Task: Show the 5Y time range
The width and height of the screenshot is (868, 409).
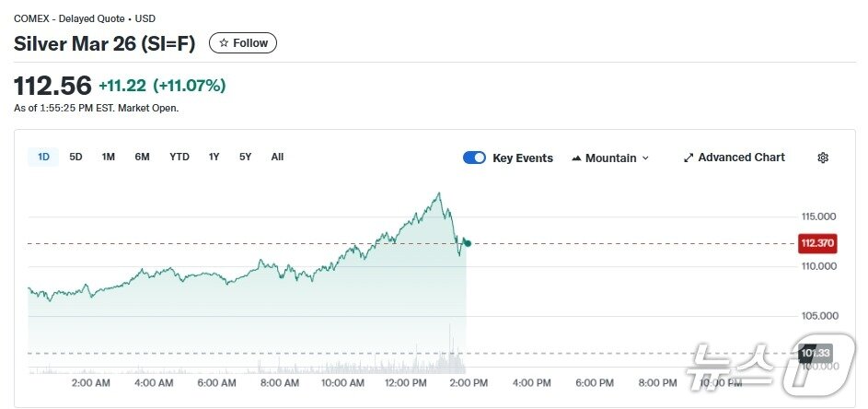Action: [x=245, y=157]
